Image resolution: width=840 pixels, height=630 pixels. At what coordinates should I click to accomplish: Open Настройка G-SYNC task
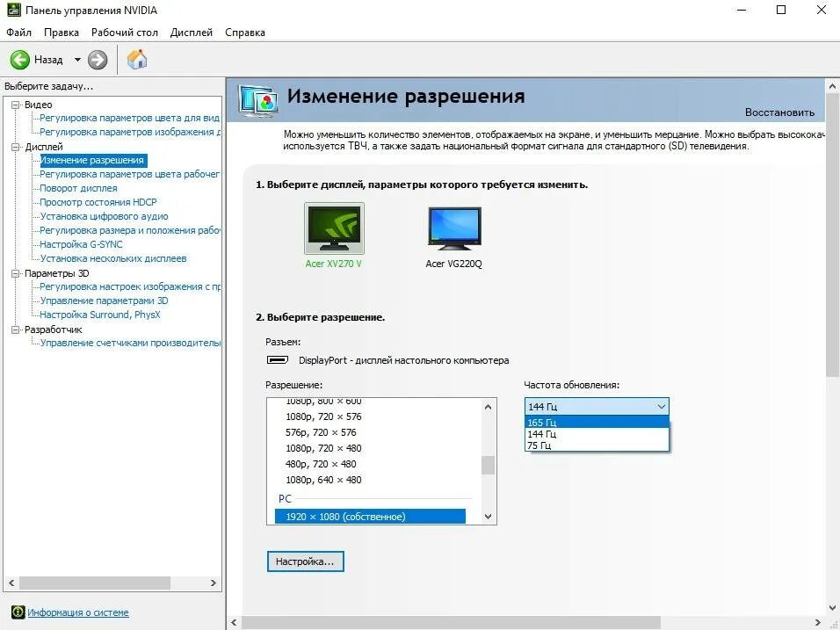coord(82,244)
